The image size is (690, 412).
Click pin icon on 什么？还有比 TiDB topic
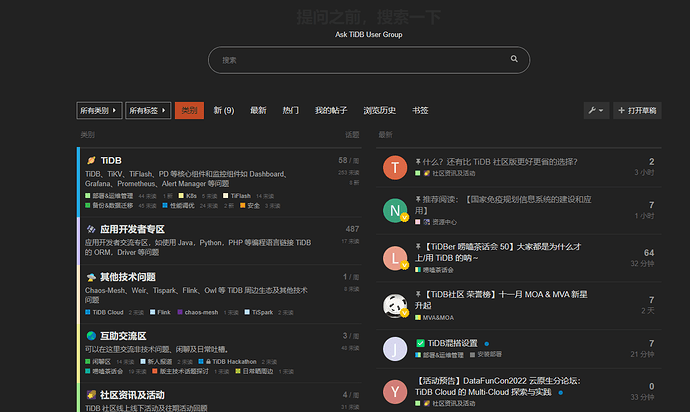pyautogui.click(x=418, y=162)
